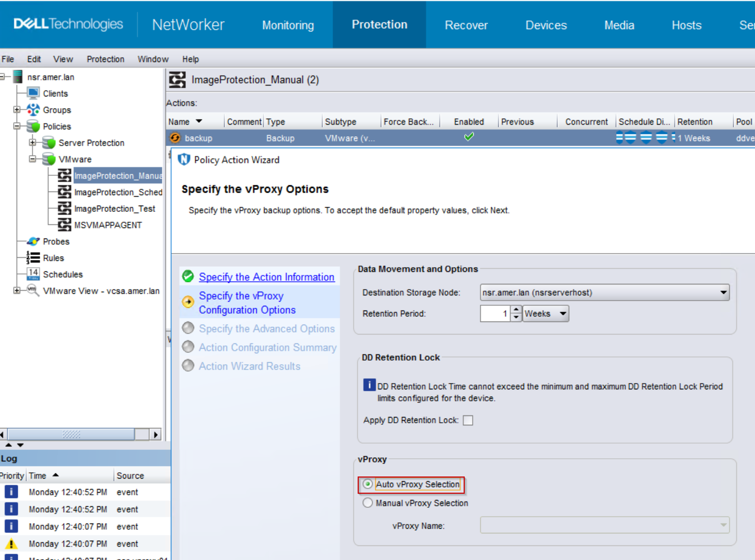The height and width of the screenshot is (560, 755).
Task: Select the ImageProtection_Manual policy action icon
Action: (x=64, y=176)
